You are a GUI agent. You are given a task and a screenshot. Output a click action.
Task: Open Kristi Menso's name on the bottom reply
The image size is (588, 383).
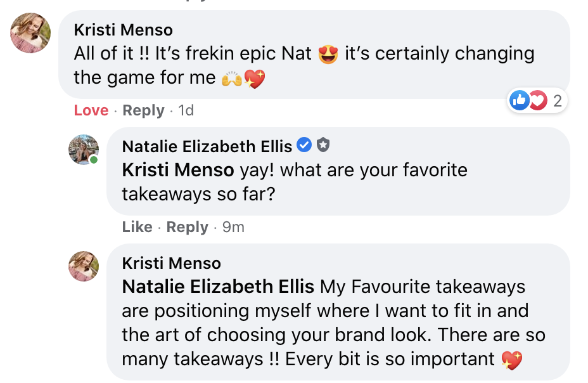pyautogui.click(x=171, y=263)
